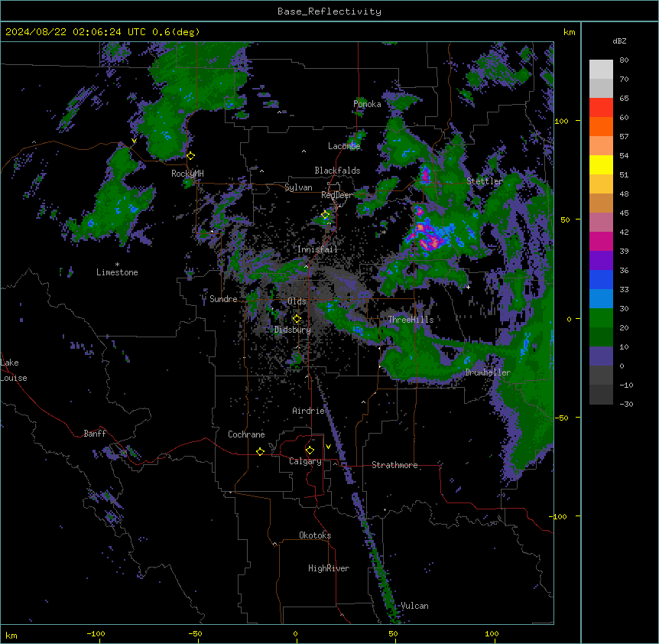Pick the bright yellow 51-54 dBZ swatch

pos(601,164)
